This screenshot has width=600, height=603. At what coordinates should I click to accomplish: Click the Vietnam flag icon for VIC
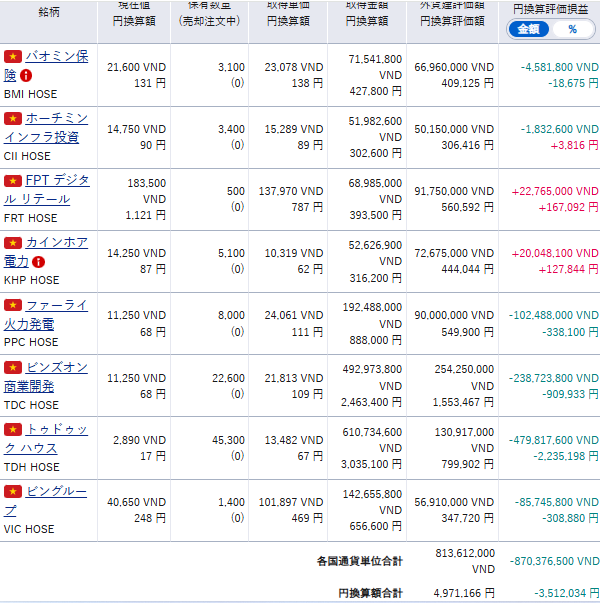(13, 491)
